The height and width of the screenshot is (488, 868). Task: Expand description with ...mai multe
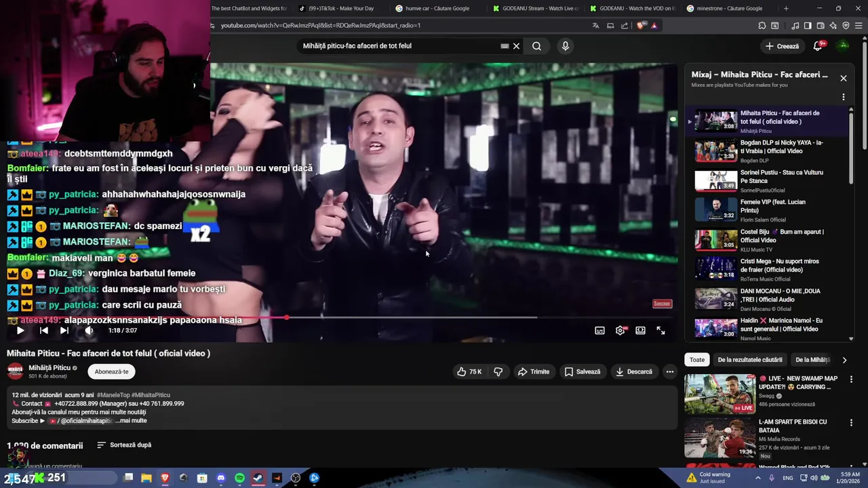click(x=131, y=421)
